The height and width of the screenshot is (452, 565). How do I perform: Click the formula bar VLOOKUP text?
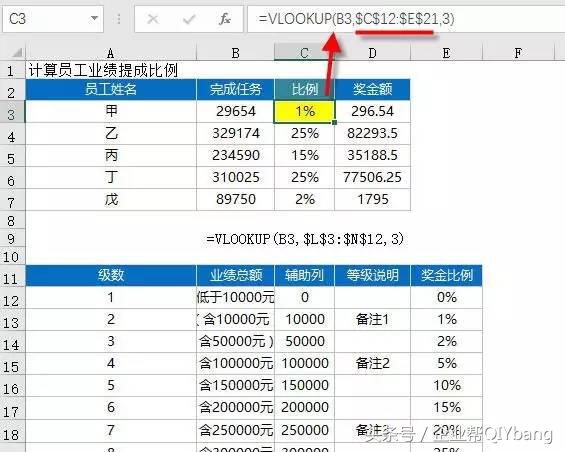[x=356, y=19]
